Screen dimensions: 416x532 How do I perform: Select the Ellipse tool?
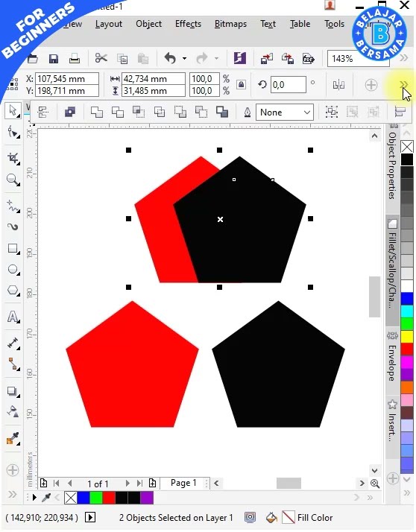click(x=13, y=270)
